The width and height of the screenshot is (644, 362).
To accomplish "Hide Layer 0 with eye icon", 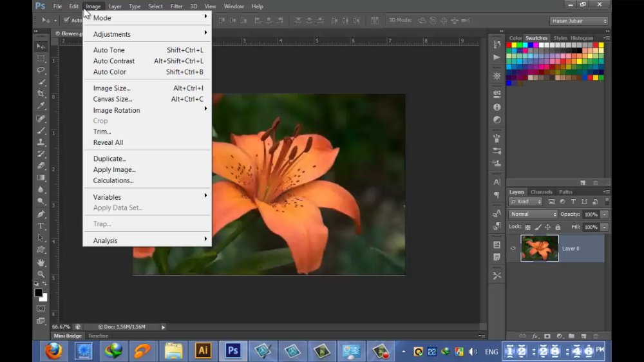I will tap(513, 248).
